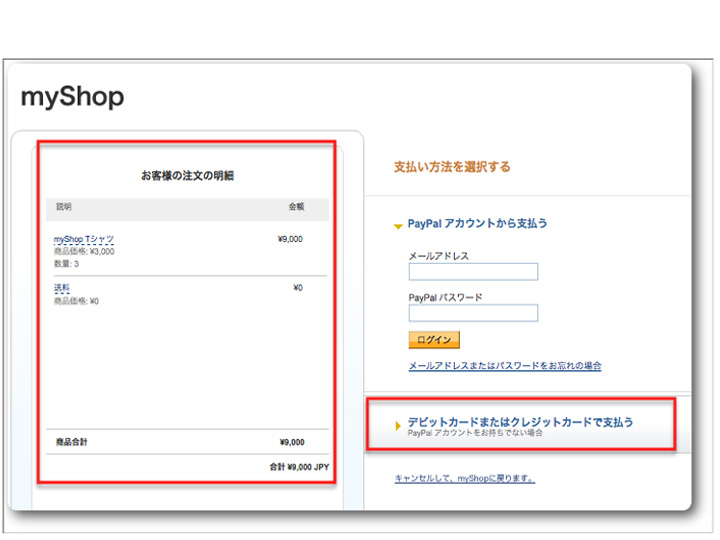Click the 支払い方法を選択する heading

tap(452, 167)
